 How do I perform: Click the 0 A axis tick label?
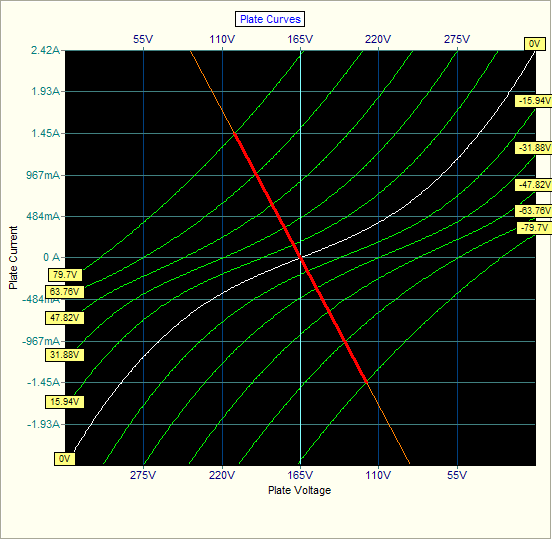(x=52, y=257)
